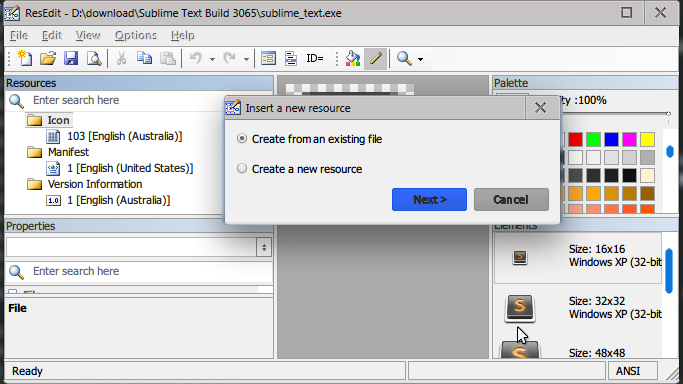Select 1 [English (United States)] row
The width and height of the screenshot is (683, 384).
(130, 168)
